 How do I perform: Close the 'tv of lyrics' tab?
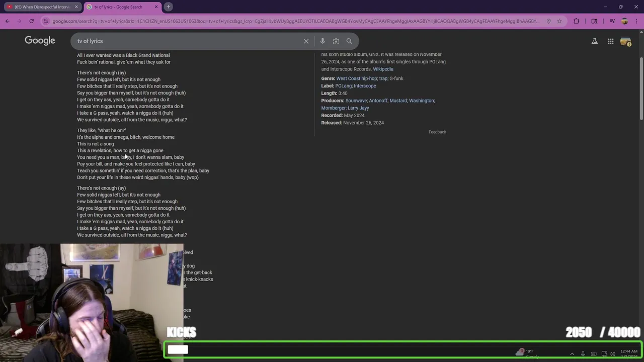pyautogui.click(x=156, y=7)
